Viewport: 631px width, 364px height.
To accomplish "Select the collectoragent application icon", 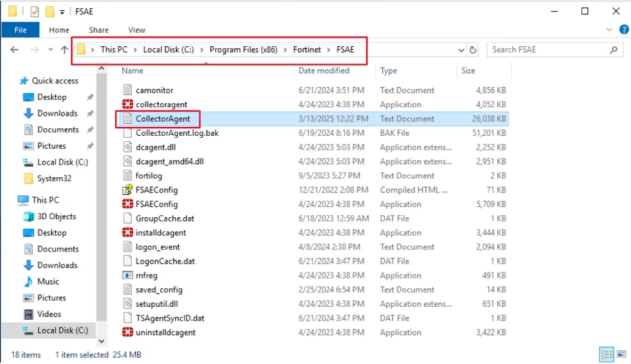I will 128,104.
